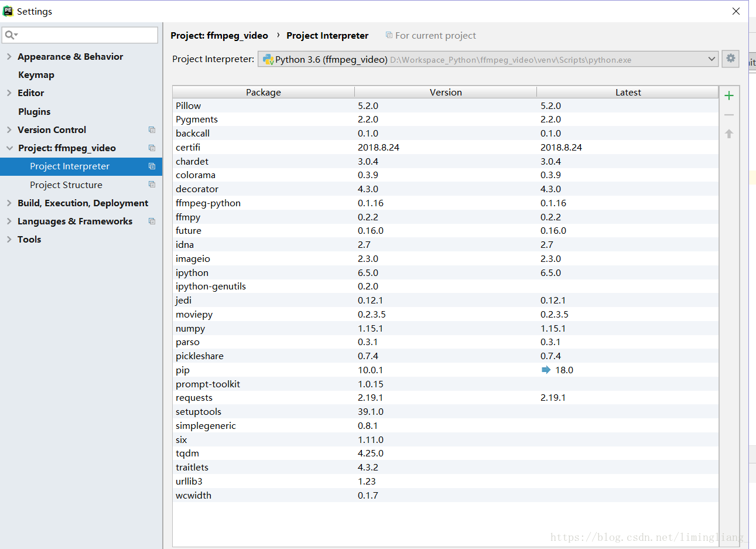Select the parso package row
Image resolution: width=756 pixels, height=549 pixels.
(446, 342)
